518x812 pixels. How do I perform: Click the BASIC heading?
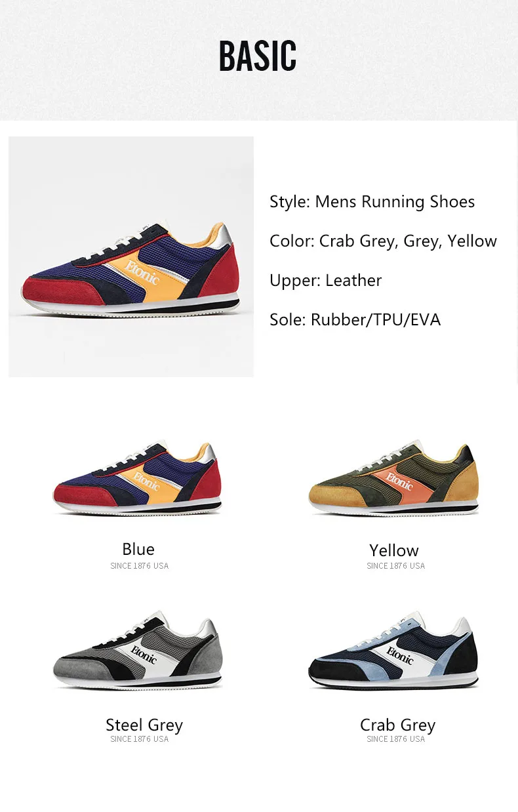point(258,56)
